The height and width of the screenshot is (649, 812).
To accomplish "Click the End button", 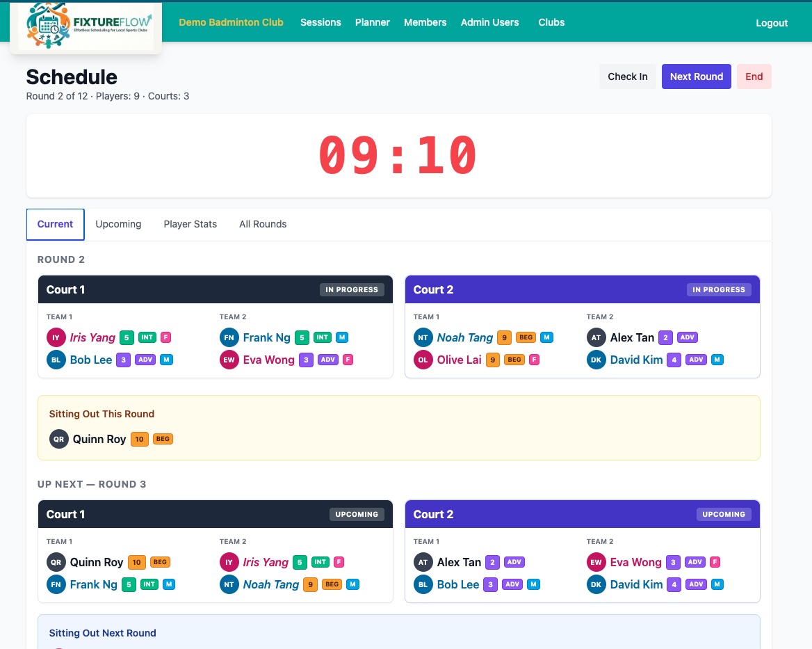I will 754,77.
